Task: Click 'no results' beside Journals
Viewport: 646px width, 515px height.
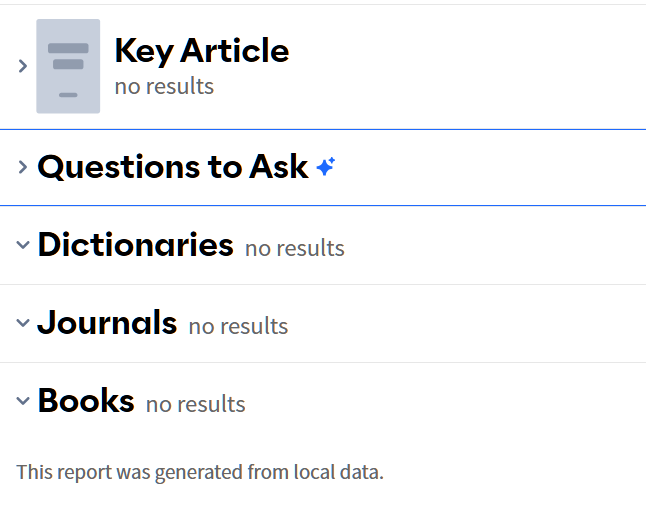Action: click(x=238, y=326)
